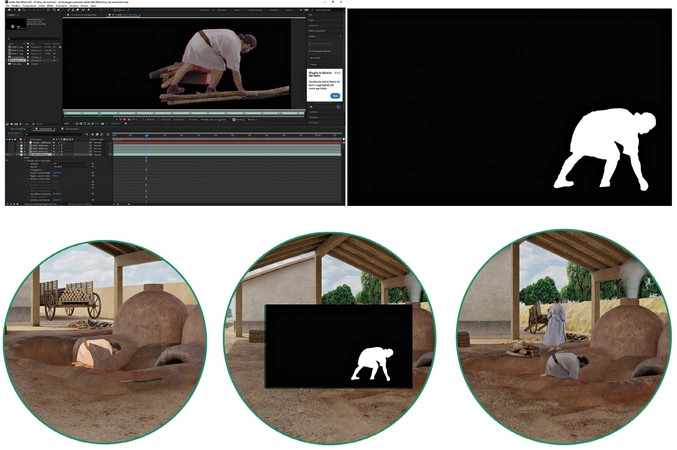677x450 pixels.
Task: Click the Home icon in the toolbar
Action: pyautogui.click(x=8, y=11)
